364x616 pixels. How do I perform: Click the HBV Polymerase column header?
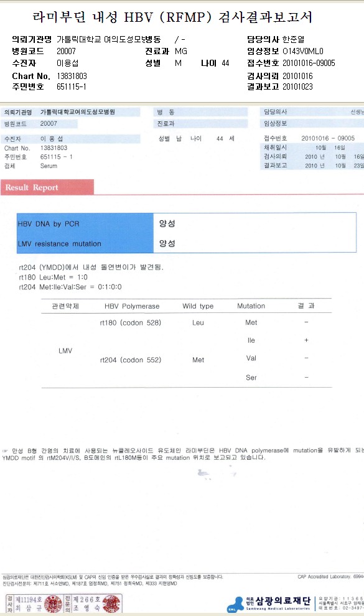tap(132, 306)
